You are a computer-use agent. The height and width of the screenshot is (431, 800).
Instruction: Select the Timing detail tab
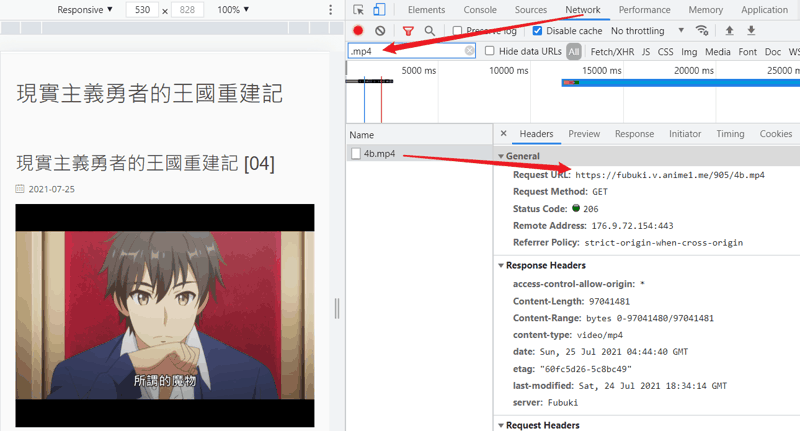(x=730, y=134)
